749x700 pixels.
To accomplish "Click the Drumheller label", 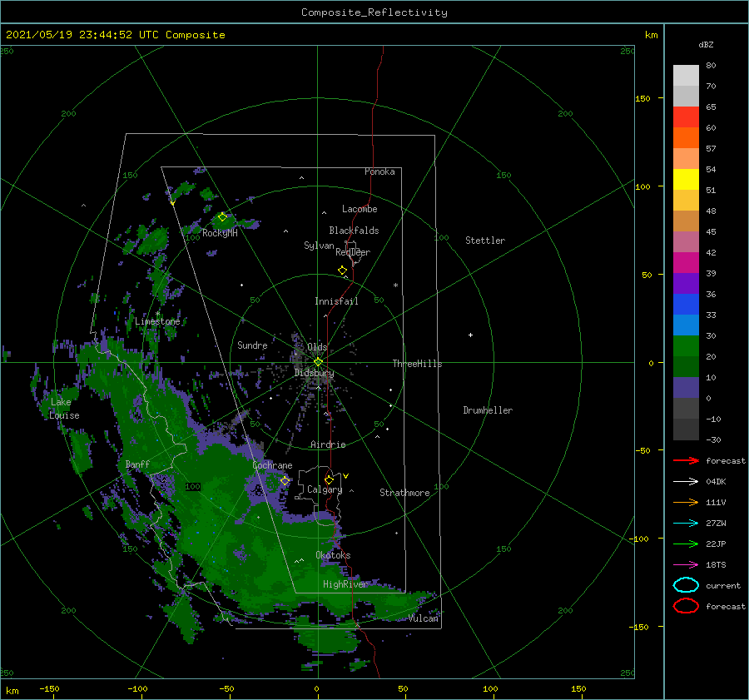I will point(488,410).
